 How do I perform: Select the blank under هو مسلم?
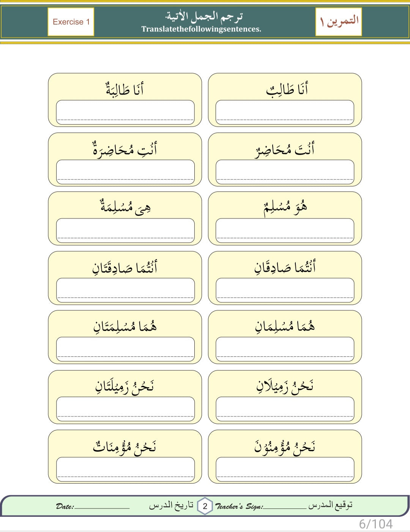[x=285, y=231]
